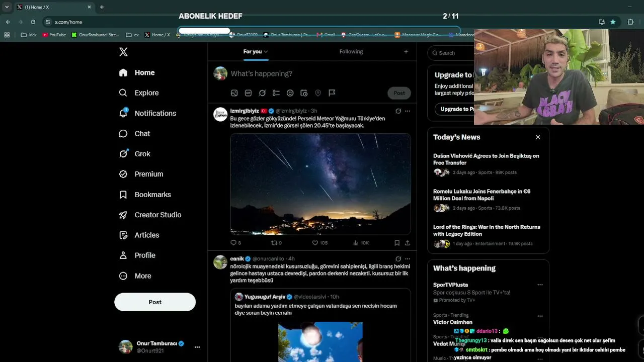Add media to the new post
Screen dimensions: 644x362
point(234,93)
